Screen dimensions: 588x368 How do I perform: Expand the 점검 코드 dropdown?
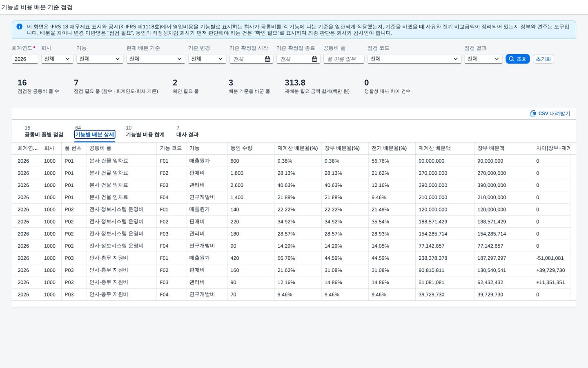tap(414, 59)
